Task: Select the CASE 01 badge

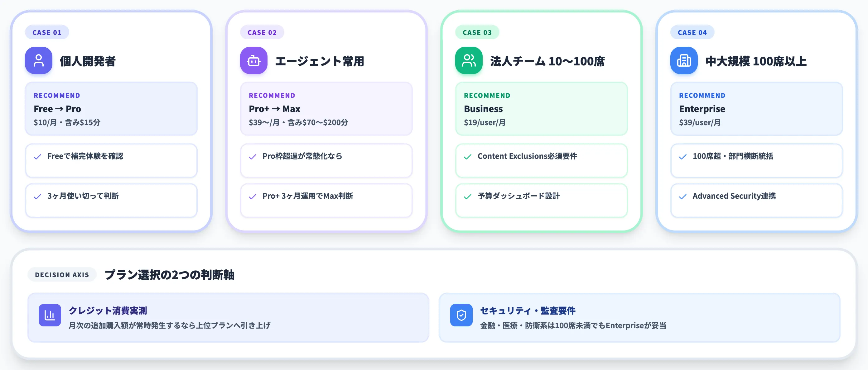Action: [47, 32]
